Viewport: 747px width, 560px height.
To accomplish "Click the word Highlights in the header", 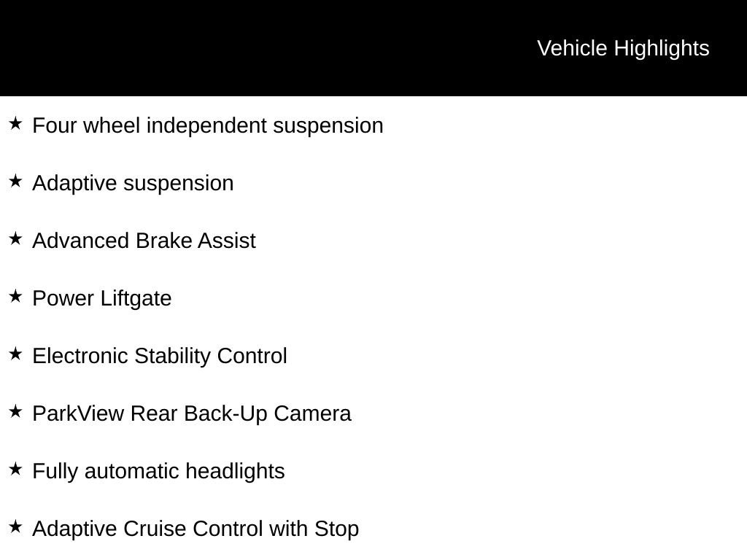I will click(x=662, y=48).
